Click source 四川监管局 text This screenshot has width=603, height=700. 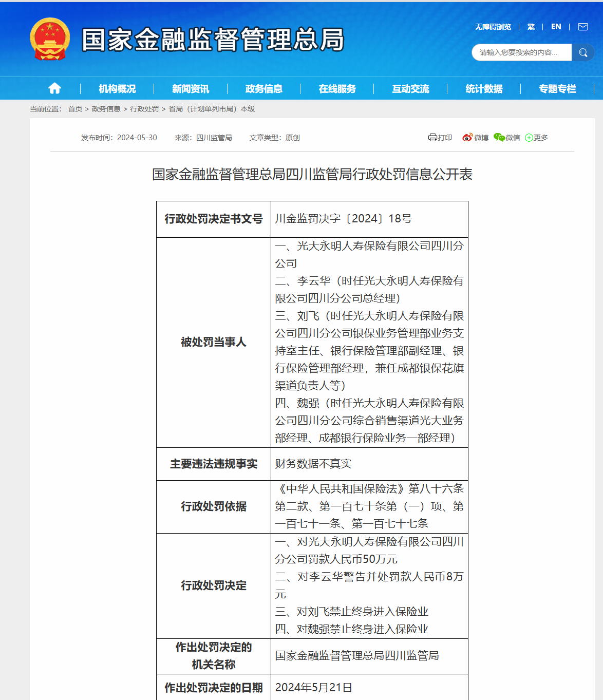tap(214, 138)
